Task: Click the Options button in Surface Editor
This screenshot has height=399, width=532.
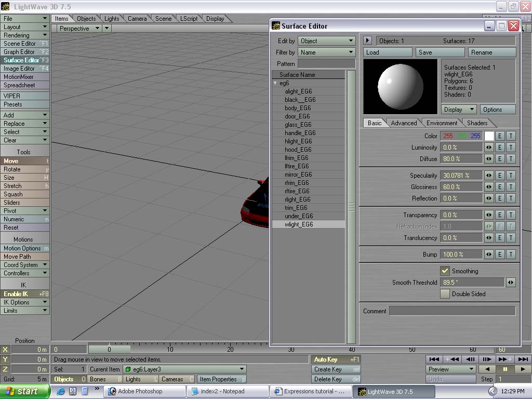Action: tap(497, 109)
